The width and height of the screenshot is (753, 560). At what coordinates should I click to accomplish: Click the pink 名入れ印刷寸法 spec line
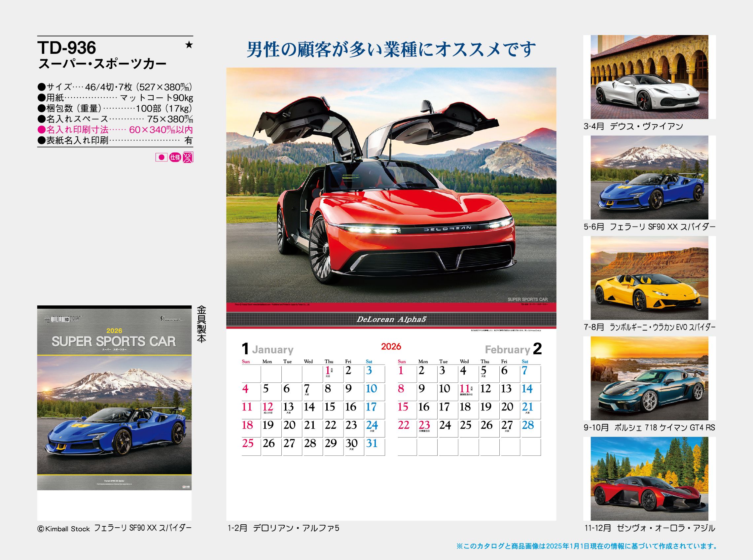(x=115, y=130)
